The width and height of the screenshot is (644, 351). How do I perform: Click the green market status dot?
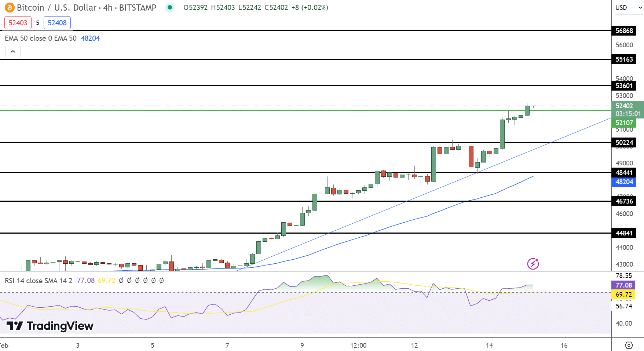tap(169, 7)
